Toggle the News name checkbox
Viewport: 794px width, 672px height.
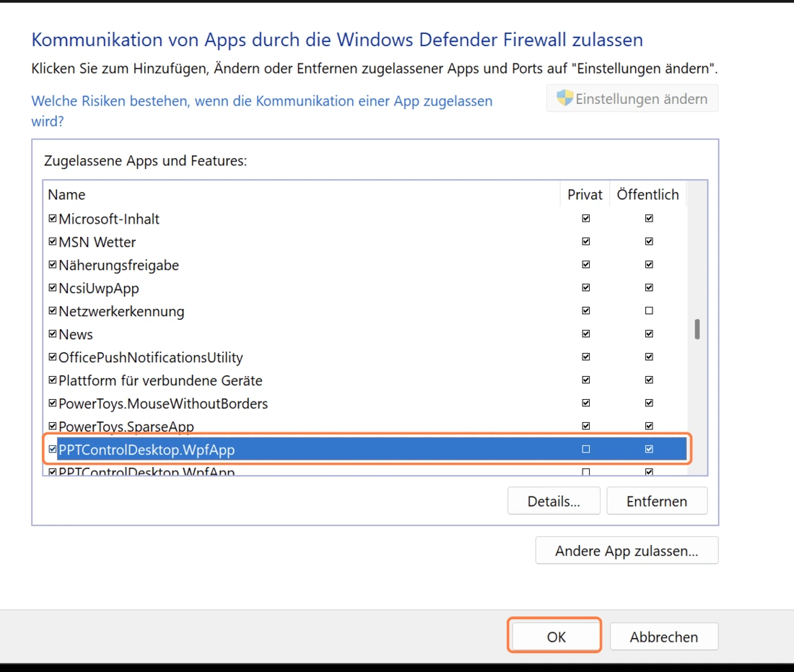[53, 333]
